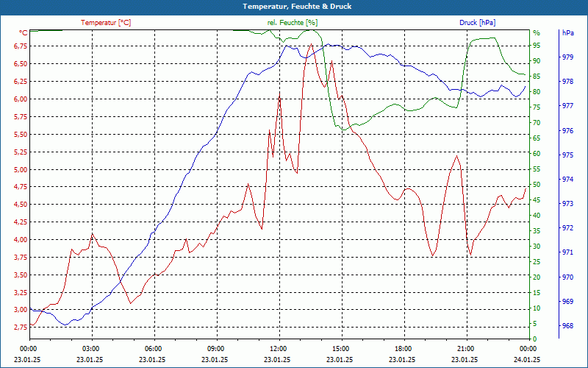Click the green '85' humidity axis value
Viewport: 588px width, 368px height.
tap(537, 77)
